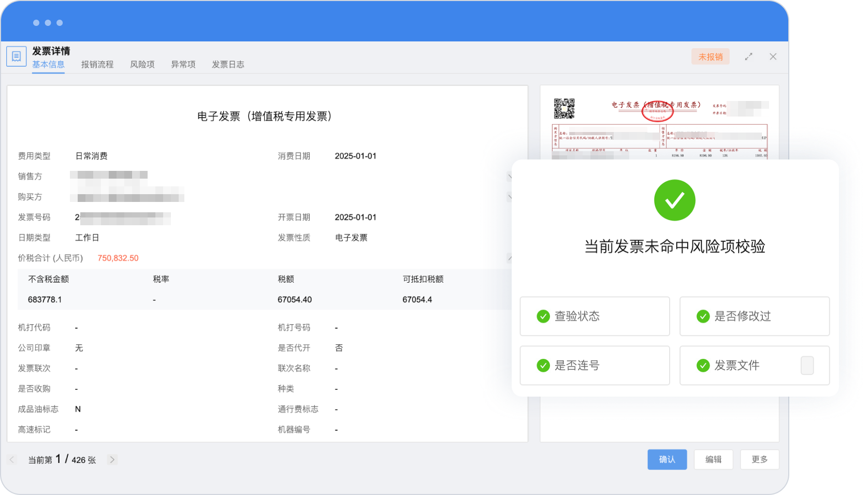Image resolution: width=868 pixels, height=495 pixels.
Task: Click green check icon beside 是否连号
Action: [x=543, y=366]
